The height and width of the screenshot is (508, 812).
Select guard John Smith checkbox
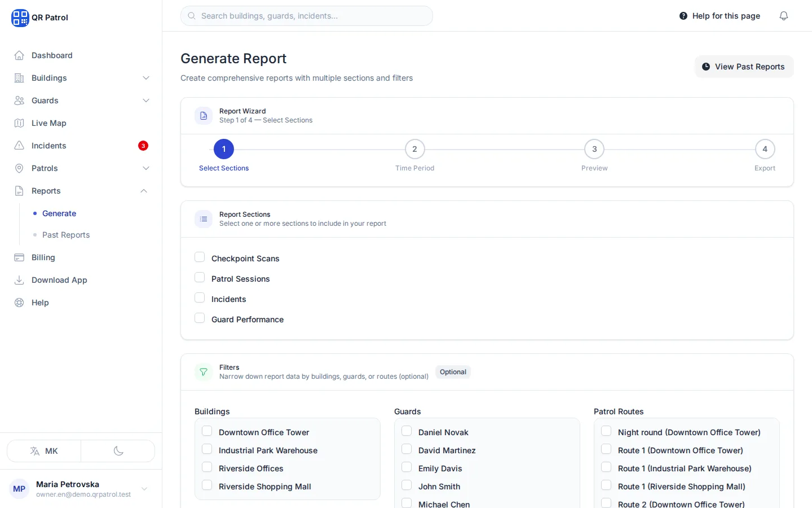pos(407,485)
